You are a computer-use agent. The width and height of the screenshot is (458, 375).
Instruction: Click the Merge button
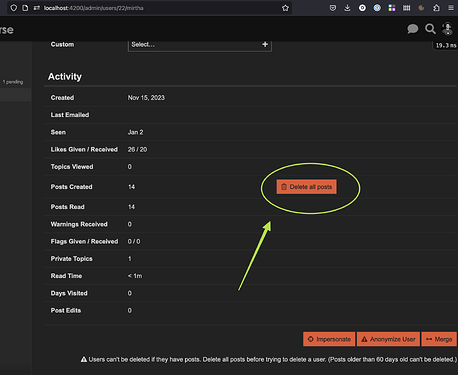[x=439, y=339]
